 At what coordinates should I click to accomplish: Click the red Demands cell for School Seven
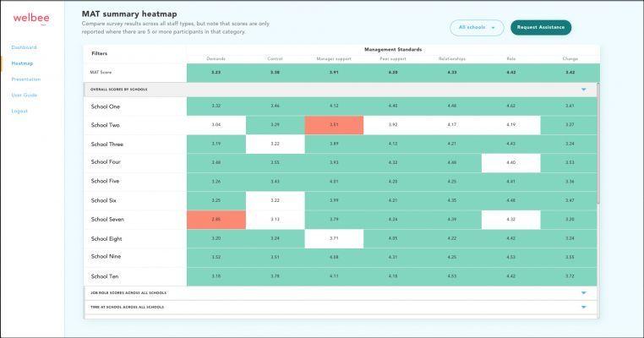click(216, 220)
